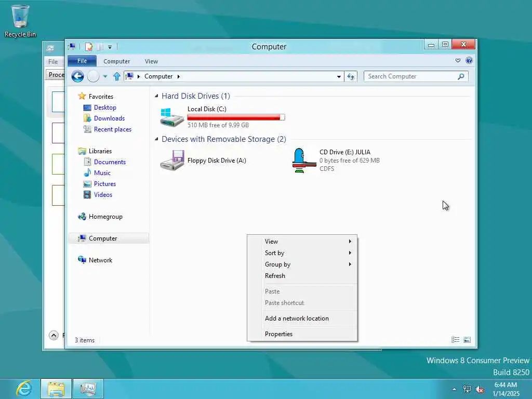532x399 pixels.
Task: Open the Group by submenu
Action: click(x=302, y=264)
